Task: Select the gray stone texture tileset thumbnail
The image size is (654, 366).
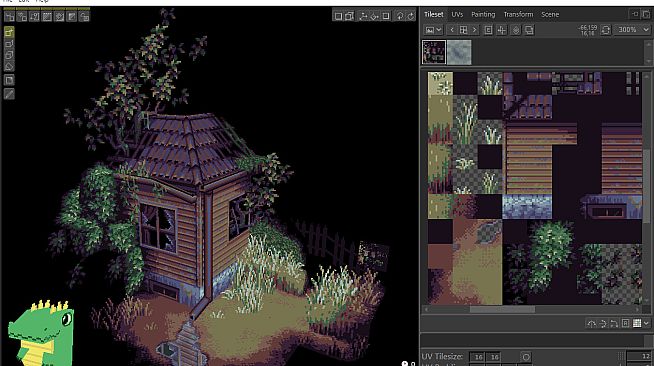Action: click(x=459, y=52)
